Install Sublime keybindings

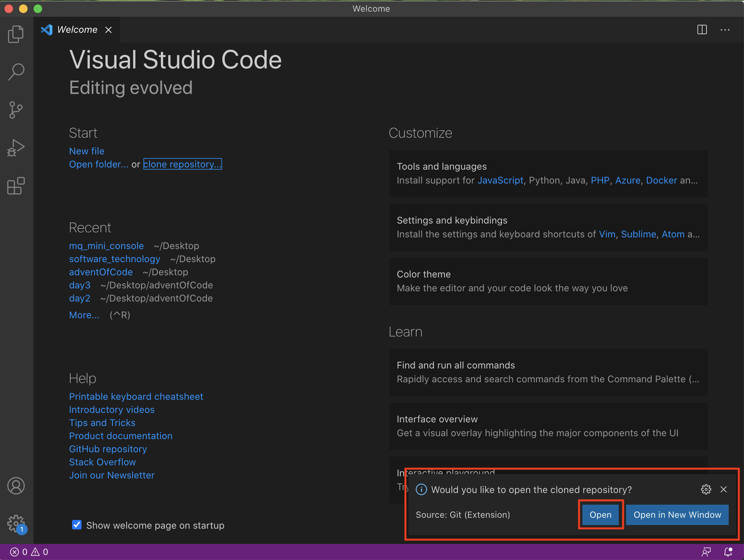click(x=638, y=234)
